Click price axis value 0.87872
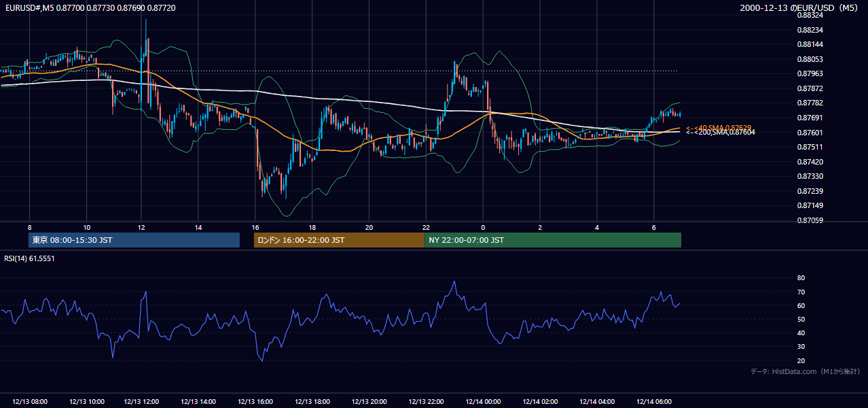 point(810,88)
